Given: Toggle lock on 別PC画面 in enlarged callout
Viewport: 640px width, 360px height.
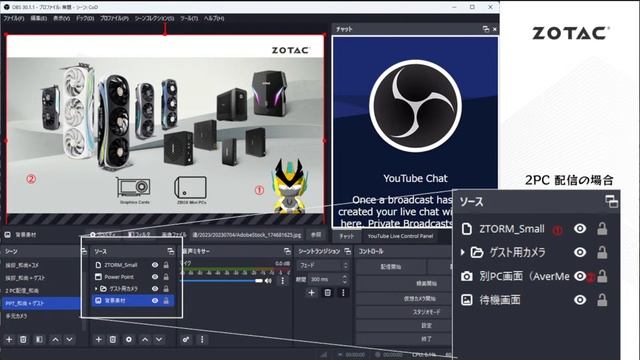Looking at the screenshot, I should pos(602,276).
